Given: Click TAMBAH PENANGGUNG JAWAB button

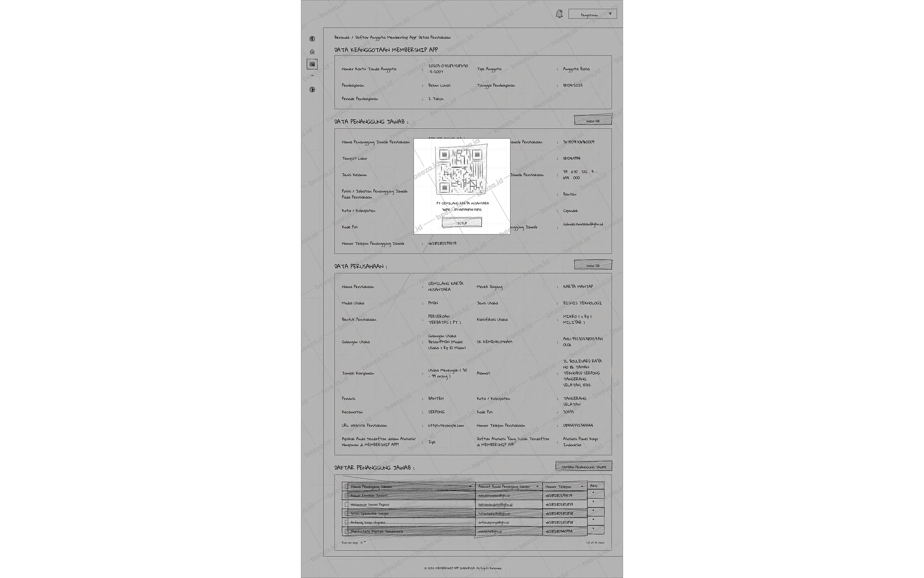Looking at the screenshot, I should coord(584,466).
